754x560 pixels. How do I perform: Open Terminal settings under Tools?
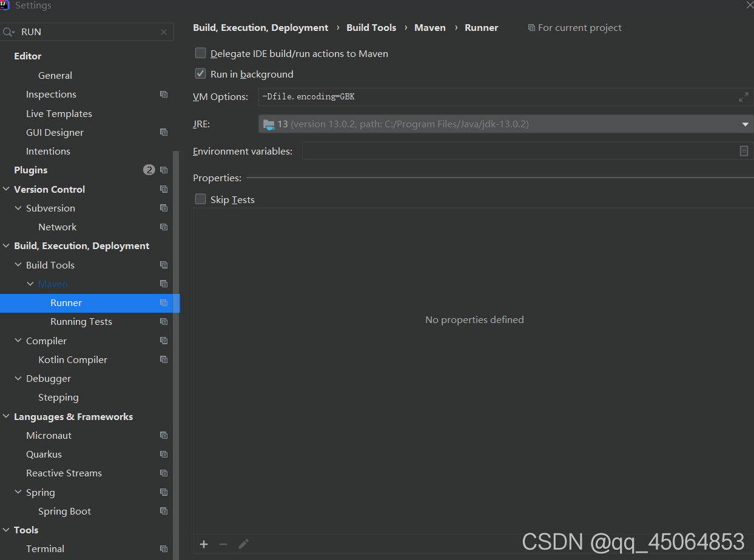tap(45, 548)
